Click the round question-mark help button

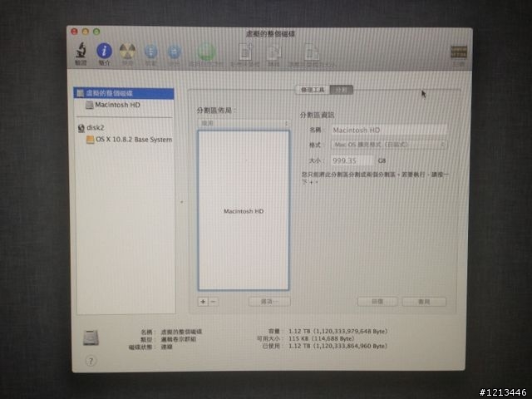coord(91,361)
